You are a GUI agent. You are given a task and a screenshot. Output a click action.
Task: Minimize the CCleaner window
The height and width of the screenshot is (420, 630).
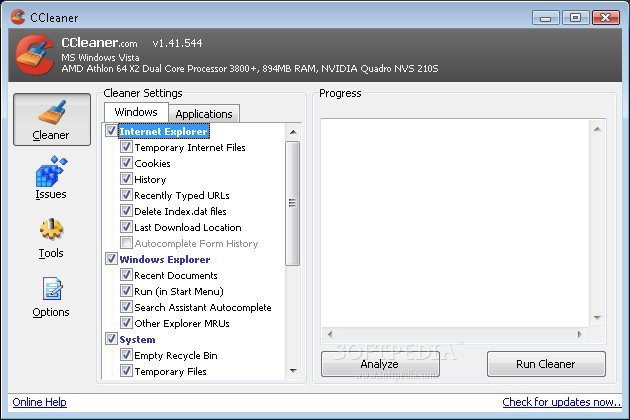click(x=545, y=18)
